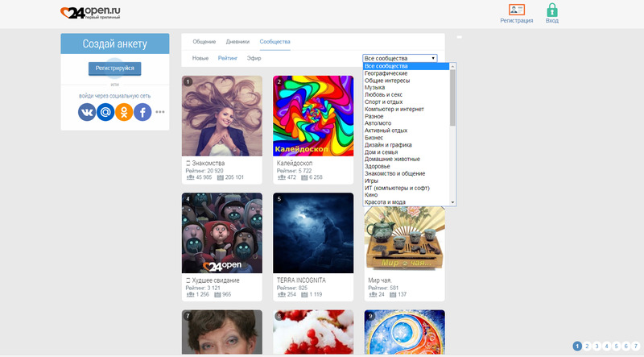
Task: Switch to the Общение tab
Action: coord(204,42)
